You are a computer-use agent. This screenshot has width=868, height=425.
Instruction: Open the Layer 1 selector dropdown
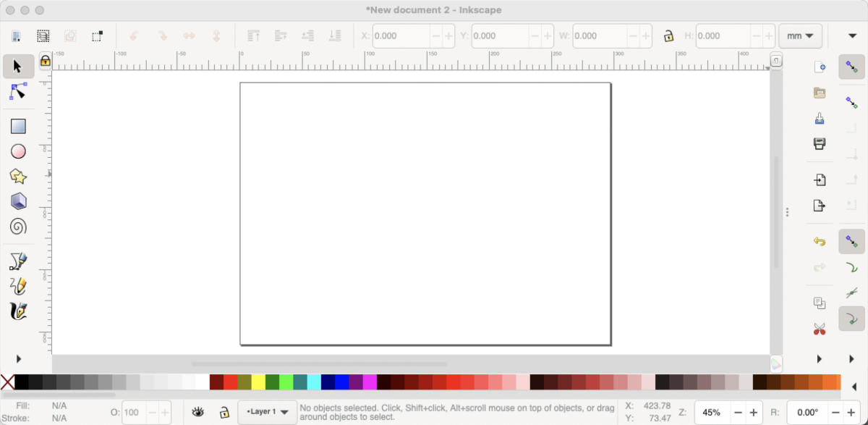(267, 411)
